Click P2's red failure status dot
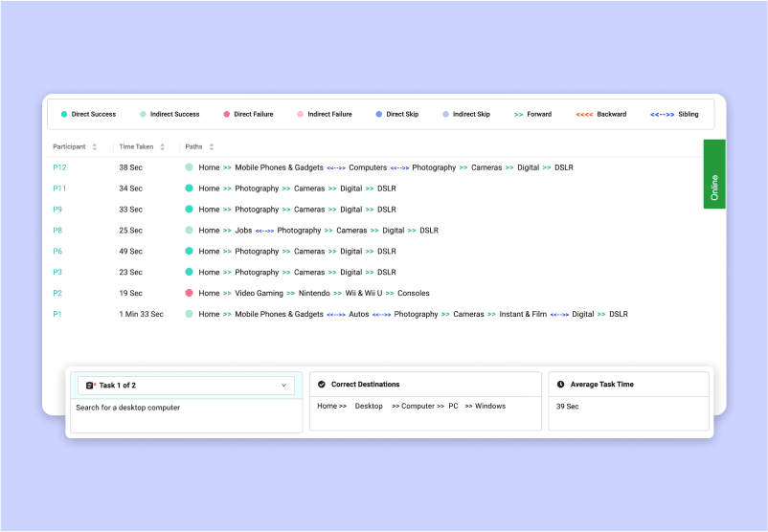 189,294
